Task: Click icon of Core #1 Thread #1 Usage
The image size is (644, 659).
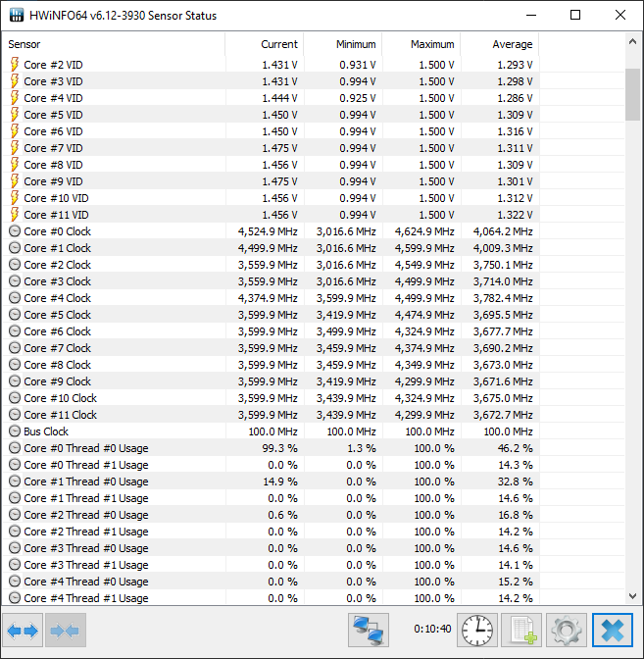Action: click(x=15, y=498)
